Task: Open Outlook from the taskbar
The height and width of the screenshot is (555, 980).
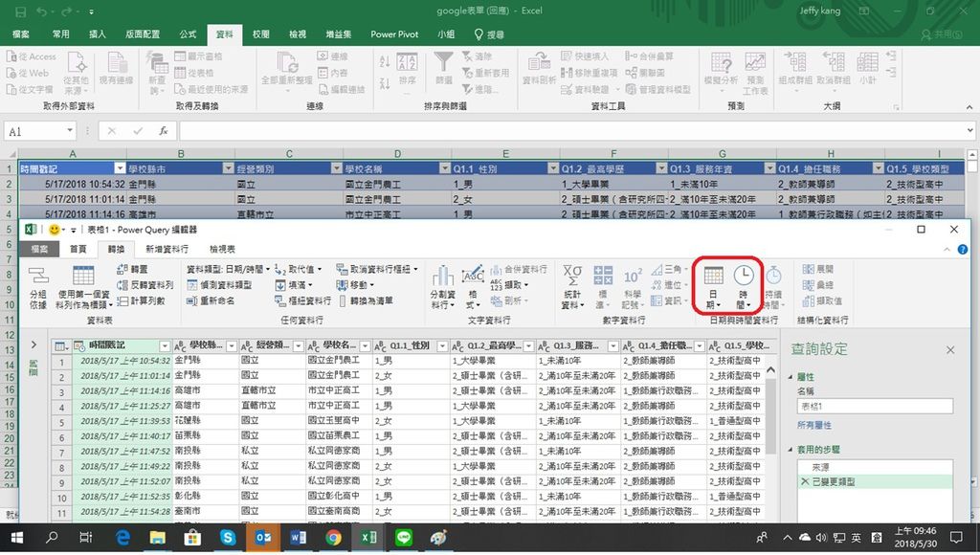Action: pos(263,538)
